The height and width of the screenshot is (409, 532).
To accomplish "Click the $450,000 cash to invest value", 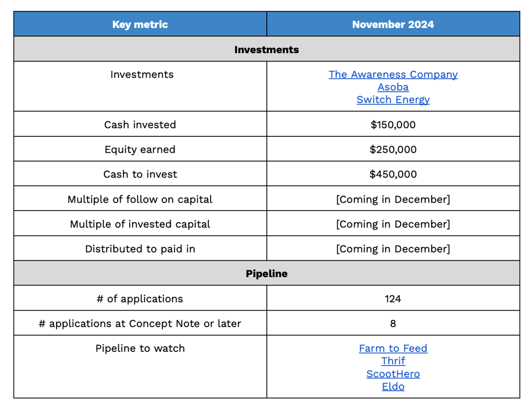I will pyautogui.click(x=393, y=174).
